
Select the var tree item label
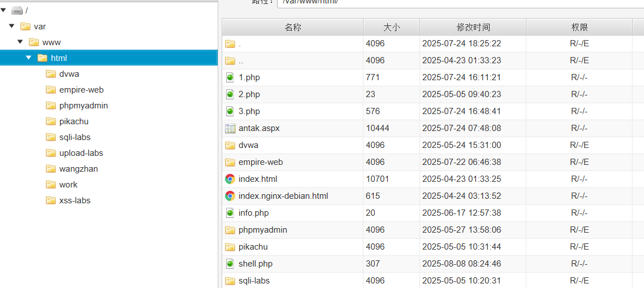click(40, 26)
